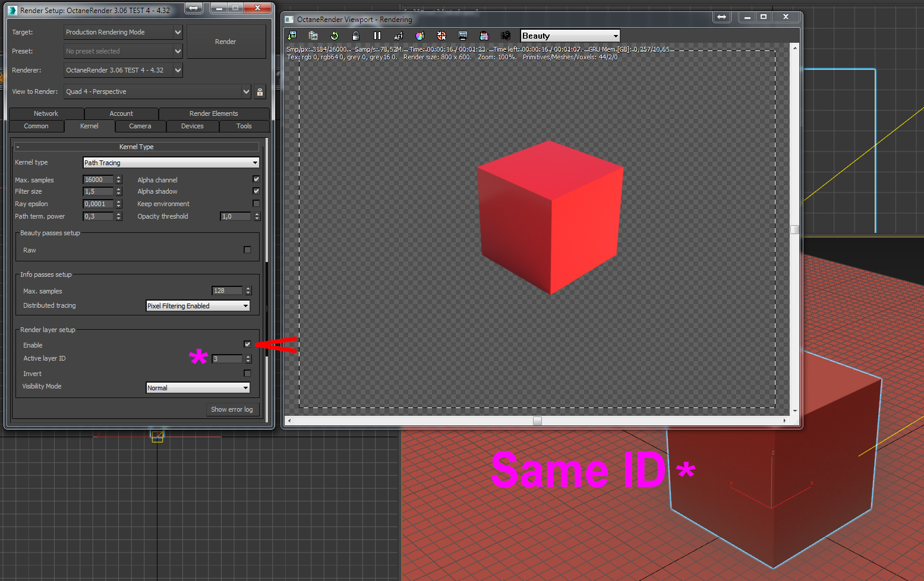Click the vertical scrollbar thumb in OctaneRender Viewport
The width and height of the screenshot is (924, 581).
pos(794,229)
